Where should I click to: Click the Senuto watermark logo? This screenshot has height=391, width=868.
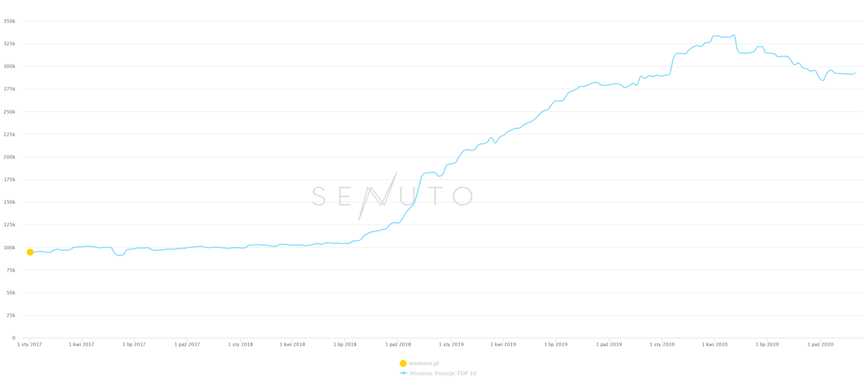click(392, 196)
